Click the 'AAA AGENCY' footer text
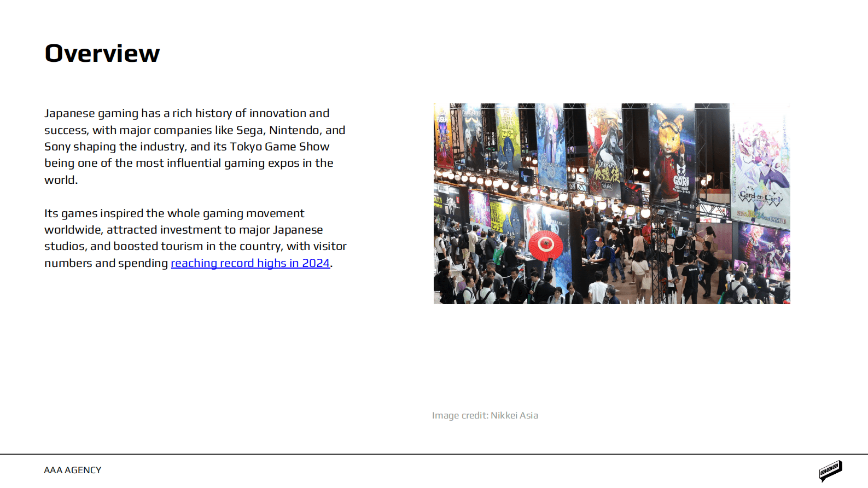868x488 pixels. [x=73, y=470]
